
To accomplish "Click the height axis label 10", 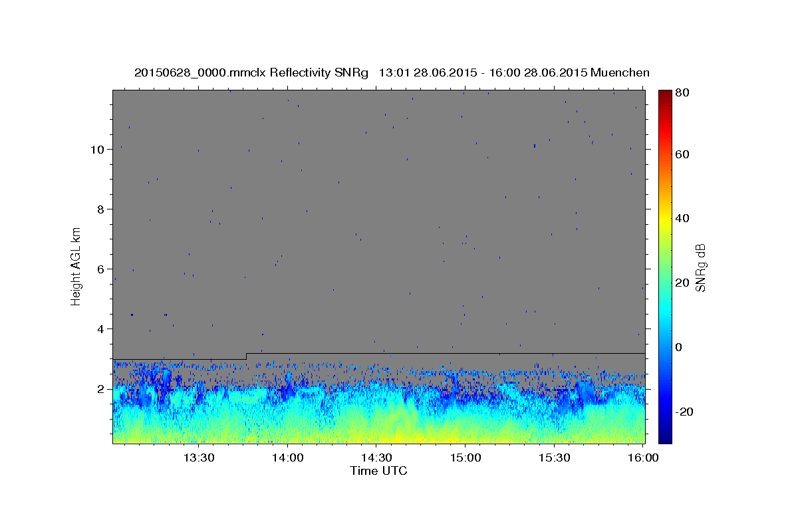I will (98, 150).
